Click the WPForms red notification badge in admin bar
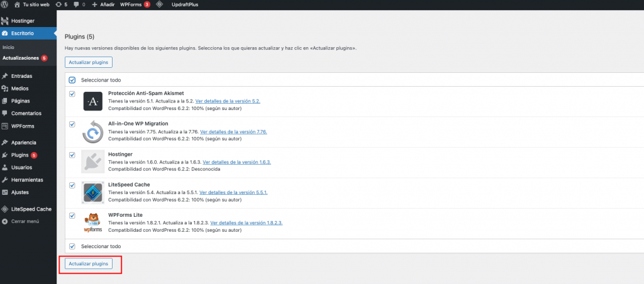This screenshot has width=644, height=284. pyautogui.click(x=147, y=4)
